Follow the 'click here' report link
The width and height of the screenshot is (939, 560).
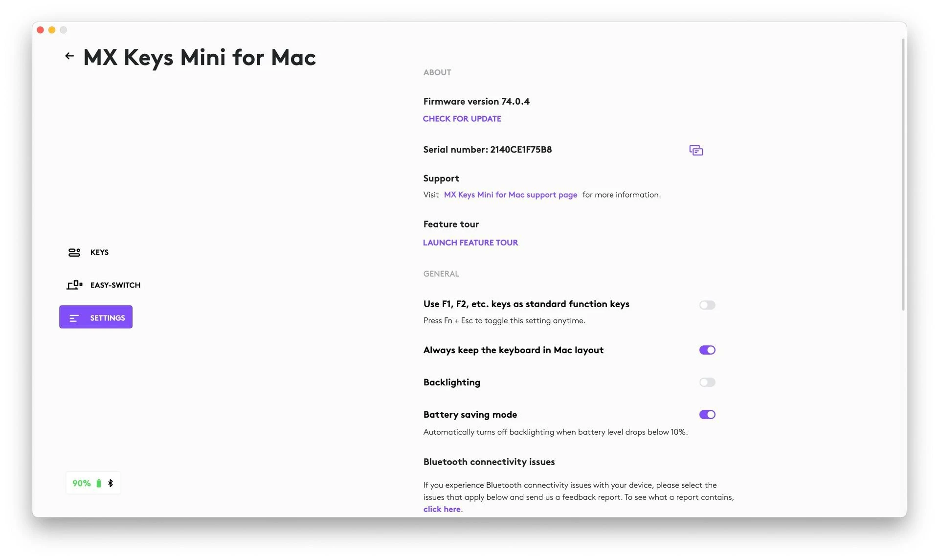click(x=442, y=509)
